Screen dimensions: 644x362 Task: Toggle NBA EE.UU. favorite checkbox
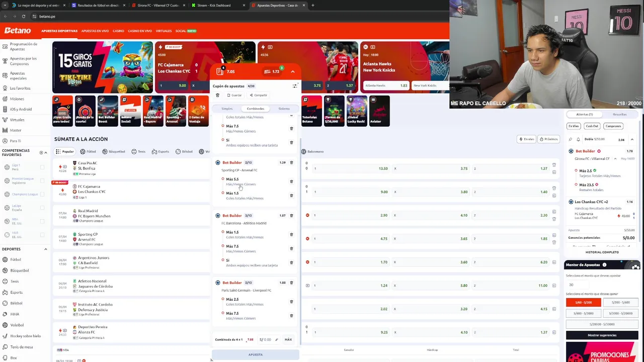tap(42, 221)
